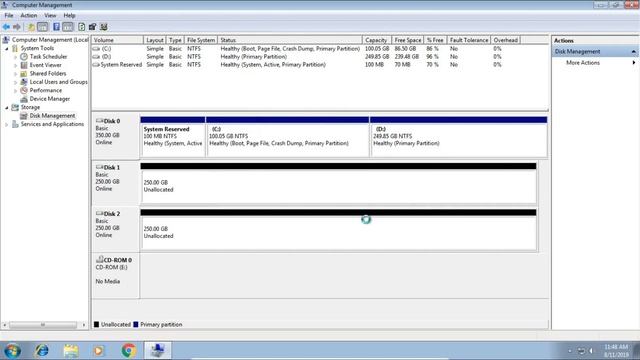Sort by the Volume column header
Viewport: 640px width, 360px height.
[x=118, y=40]
